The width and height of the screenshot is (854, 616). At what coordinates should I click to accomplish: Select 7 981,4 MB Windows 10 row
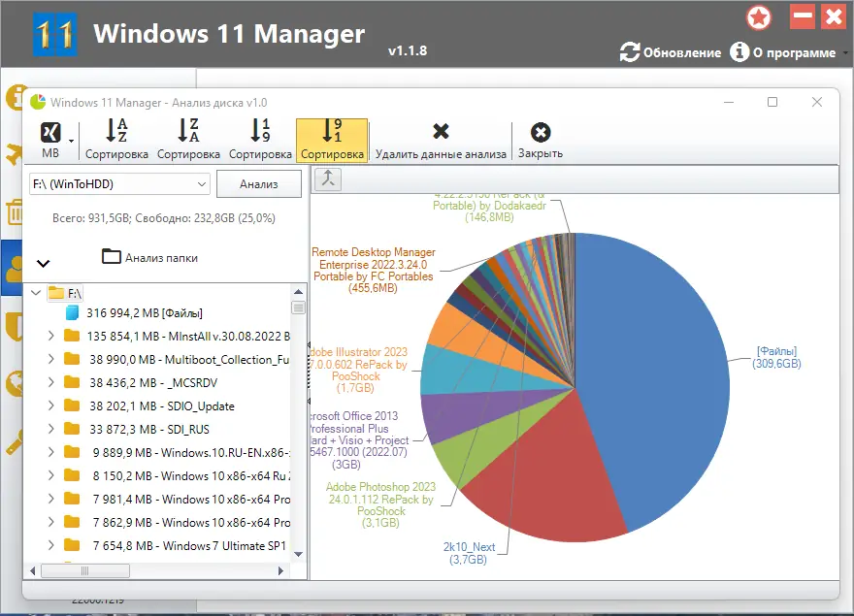[x=191, y=499]
